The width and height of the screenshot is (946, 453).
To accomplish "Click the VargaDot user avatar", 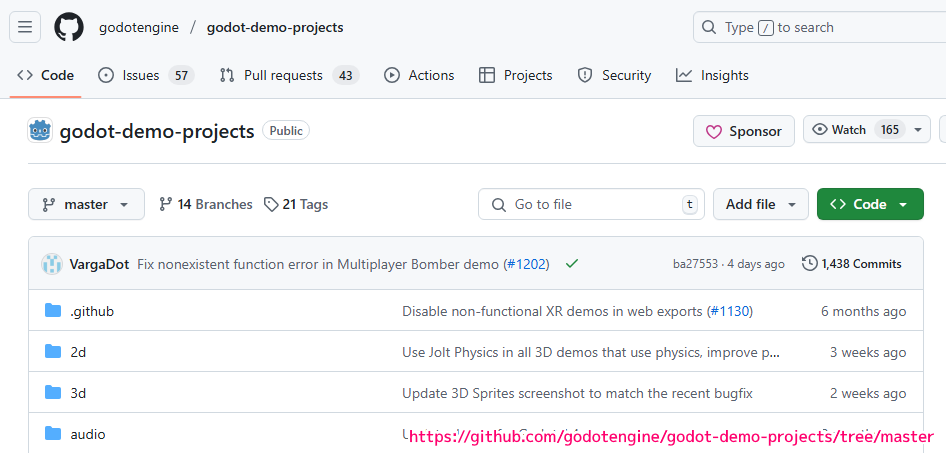I will 52,264.
